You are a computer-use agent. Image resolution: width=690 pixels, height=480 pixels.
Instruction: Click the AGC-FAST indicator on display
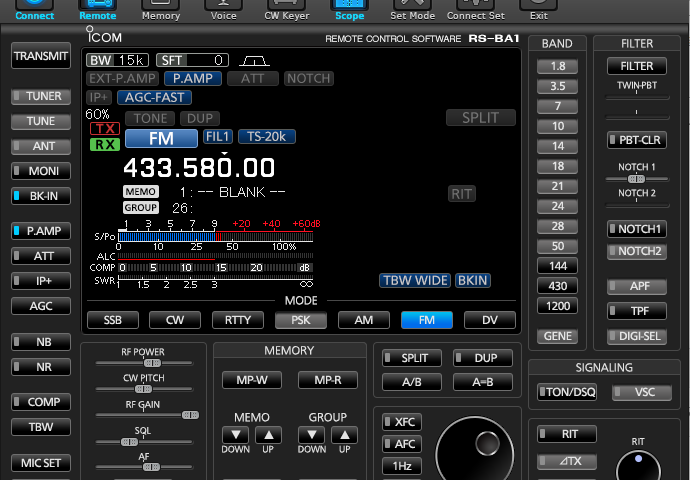(154, 98)
